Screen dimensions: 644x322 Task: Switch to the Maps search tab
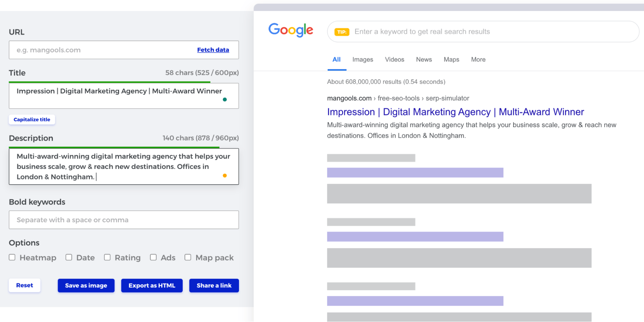451,60
